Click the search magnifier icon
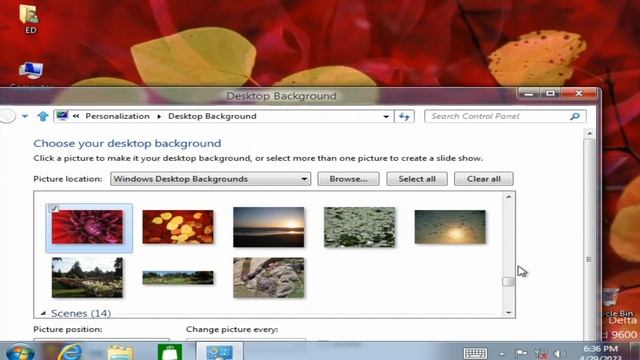Screen dimensions: 640x360 [x=575, y=116]
